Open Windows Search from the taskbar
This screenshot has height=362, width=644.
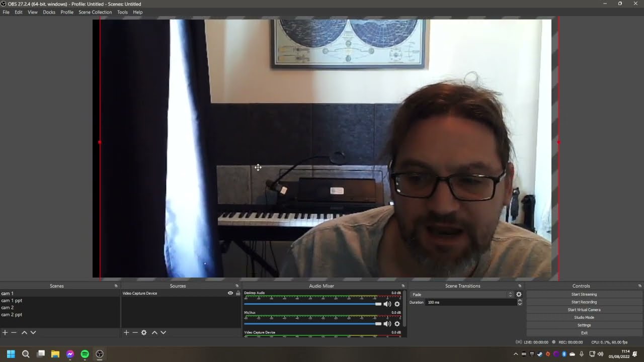[26, 354]
